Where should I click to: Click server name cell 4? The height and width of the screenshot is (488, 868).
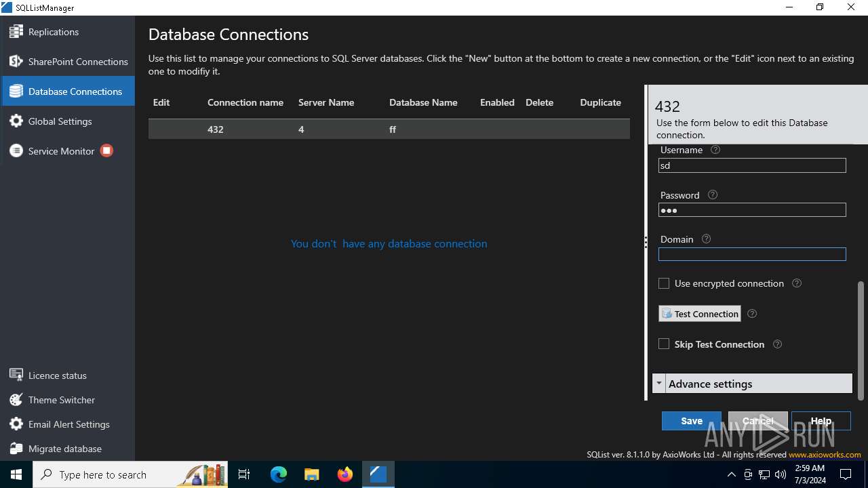pyautogui.click(x=301, y=129)
